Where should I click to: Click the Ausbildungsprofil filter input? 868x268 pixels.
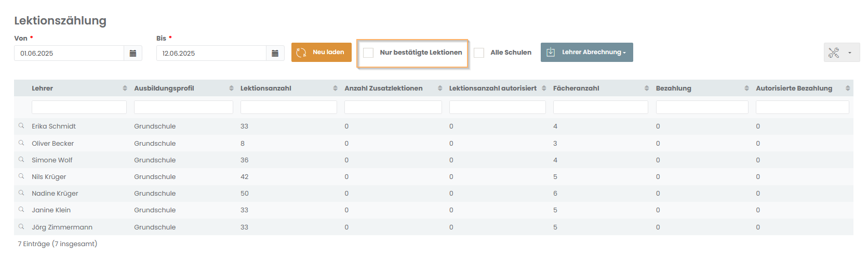point(183,107)
